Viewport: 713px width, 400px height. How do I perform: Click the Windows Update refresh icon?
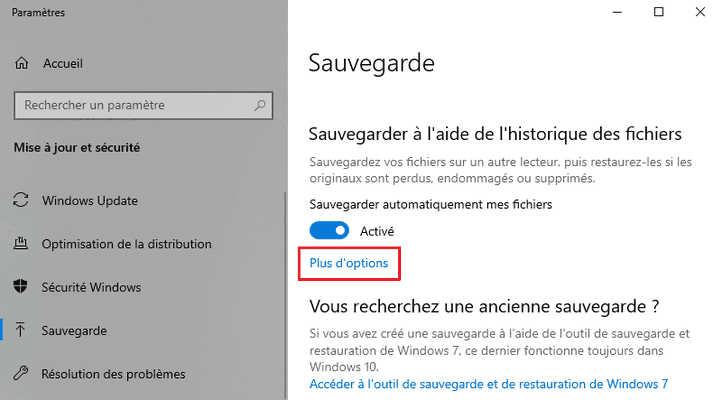(22, 200)
